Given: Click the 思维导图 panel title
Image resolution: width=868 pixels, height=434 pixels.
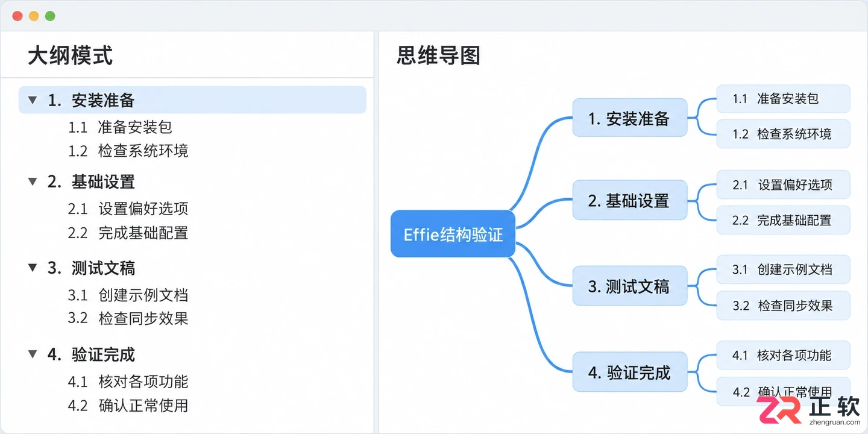Looking at the screenshot, I should tap(439, 56).
